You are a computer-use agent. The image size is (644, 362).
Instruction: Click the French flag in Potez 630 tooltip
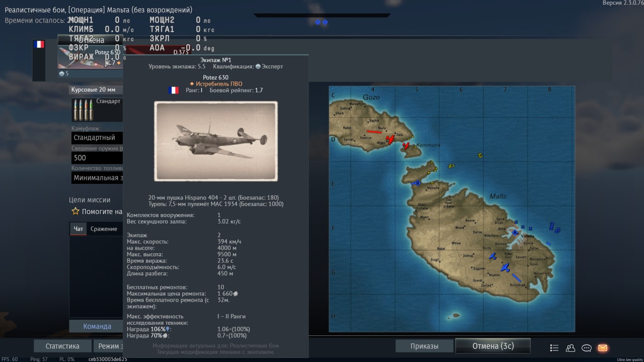(x=174, y=90)
